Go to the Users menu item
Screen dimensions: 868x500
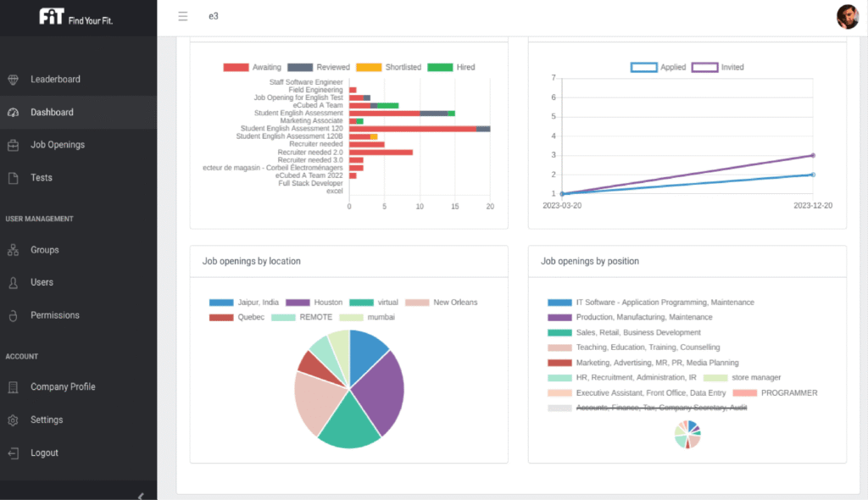point(42,282)
